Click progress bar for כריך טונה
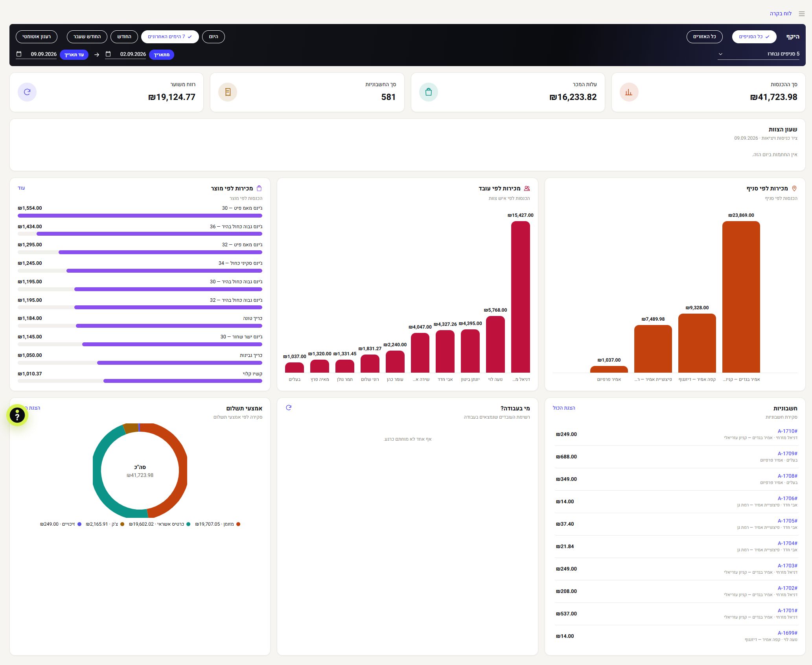 [140, 326]
